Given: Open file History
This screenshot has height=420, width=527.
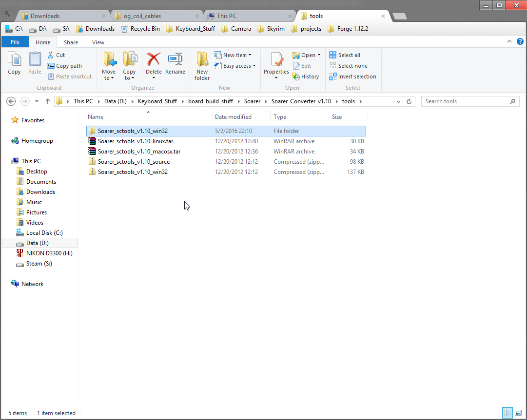Looking at the screenshot, I should click(306, 76).
